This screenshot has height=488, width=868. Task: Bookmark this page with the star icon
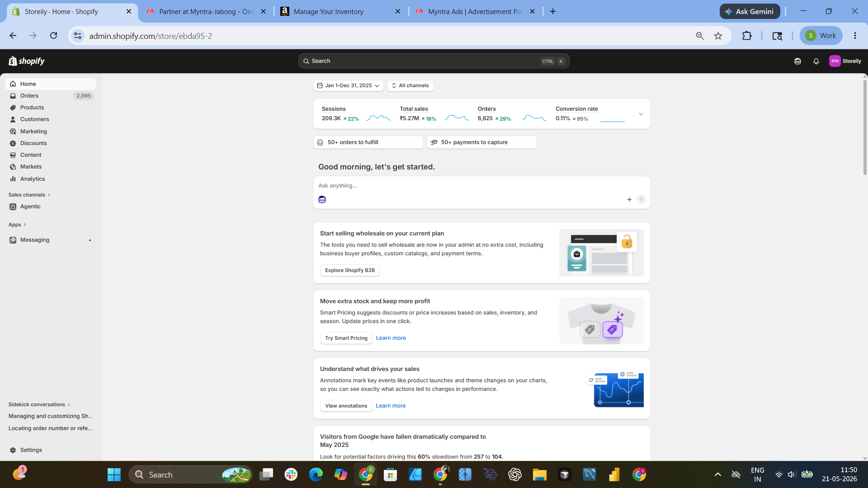(718, 36)
